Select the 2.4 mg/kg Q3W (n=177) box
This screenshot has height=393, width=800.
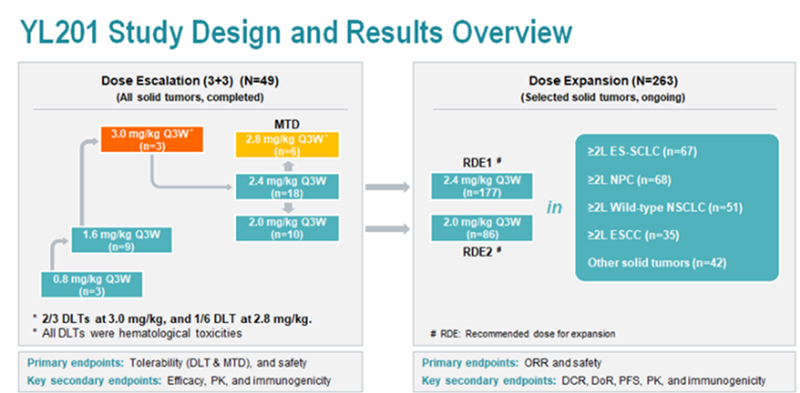482,186
